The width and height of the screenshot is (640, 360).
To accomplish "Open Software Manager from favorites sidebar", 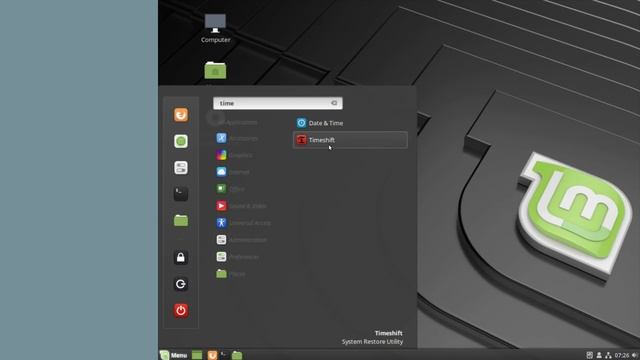I will [181, 141].
